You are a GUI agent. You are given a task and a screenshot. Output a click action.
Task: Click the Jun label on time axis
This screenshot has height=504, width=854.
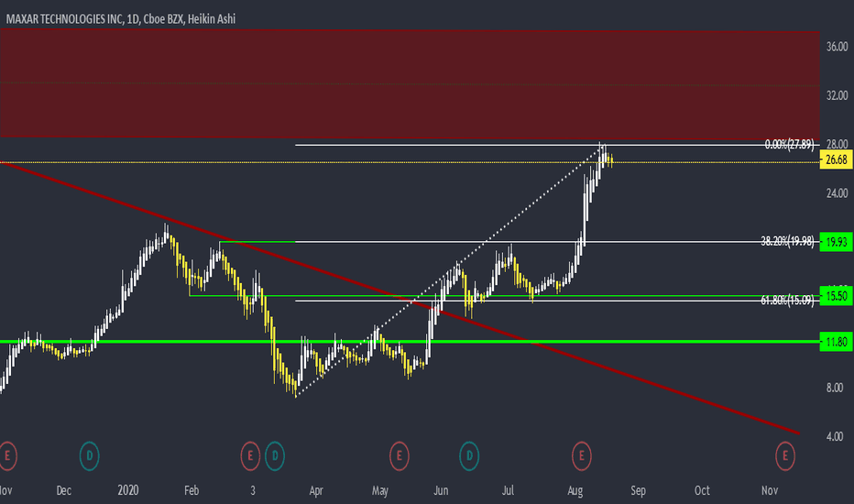tap(441, 490)
